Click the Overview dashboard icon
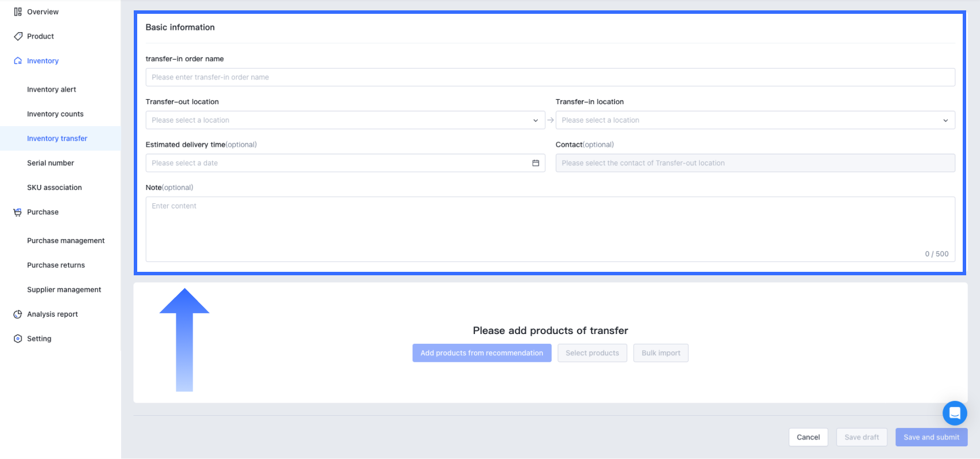This screenshot has width=980, height=459. pyautogui.click(x=18, y=12)
